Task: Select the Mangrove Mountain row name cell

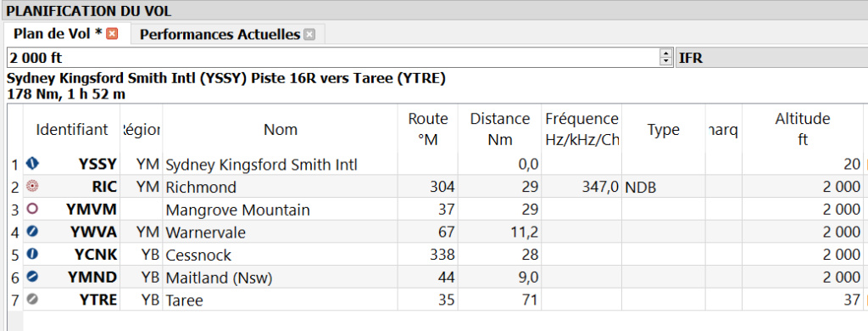Action: [280, 210]
